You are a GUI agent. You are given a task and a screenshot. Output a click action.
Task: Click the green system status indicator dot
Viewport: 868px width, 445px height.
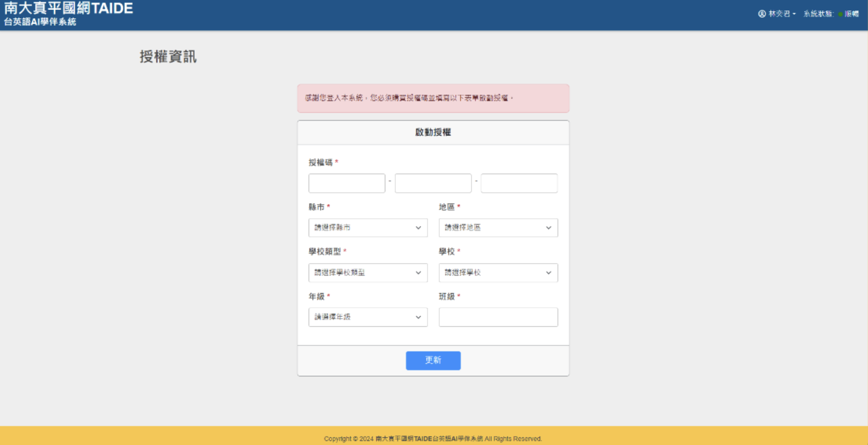(x=840, y=14)
